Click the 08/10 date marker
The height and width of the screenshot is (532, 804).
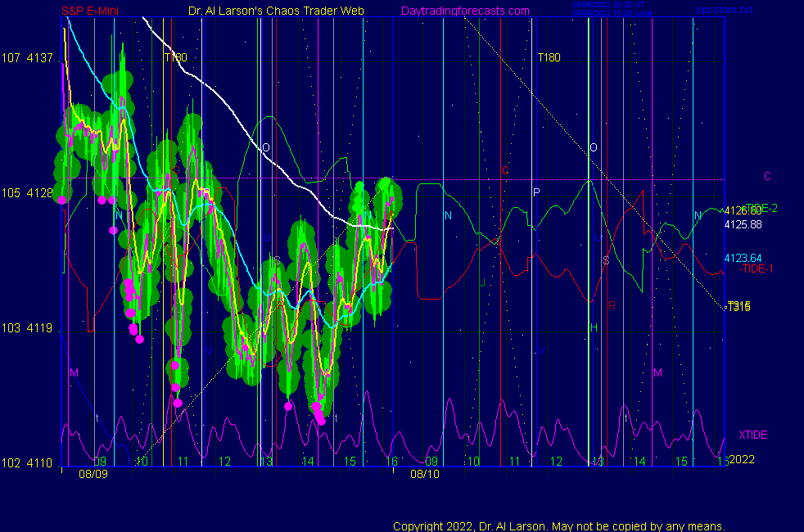click(425, 474)
